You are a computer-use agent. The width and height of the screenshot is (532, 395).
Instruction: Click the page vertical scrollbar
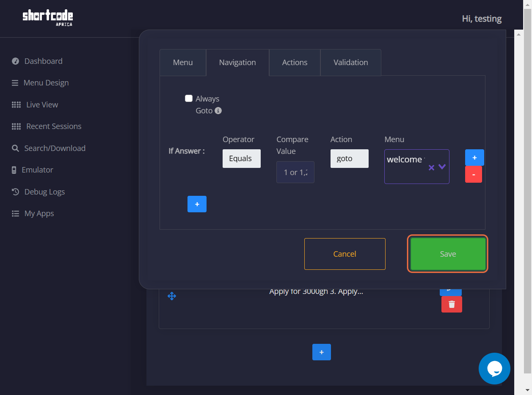(527, 190)
